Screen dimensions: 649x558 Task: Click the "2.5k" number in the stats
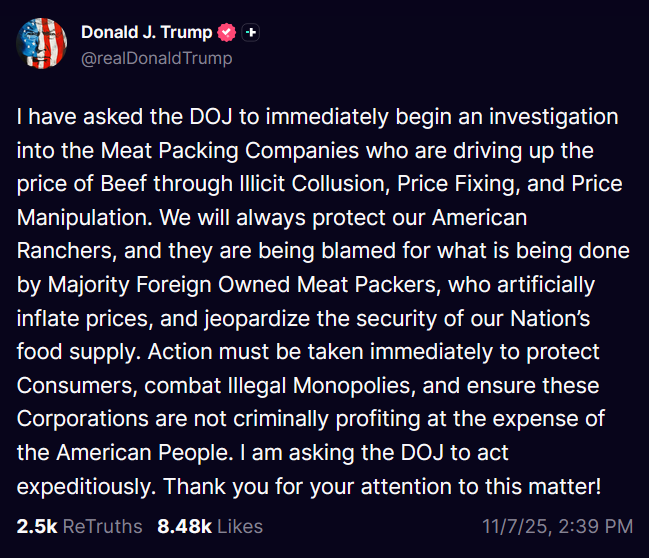pyautogui.click(x=36, y=526)
